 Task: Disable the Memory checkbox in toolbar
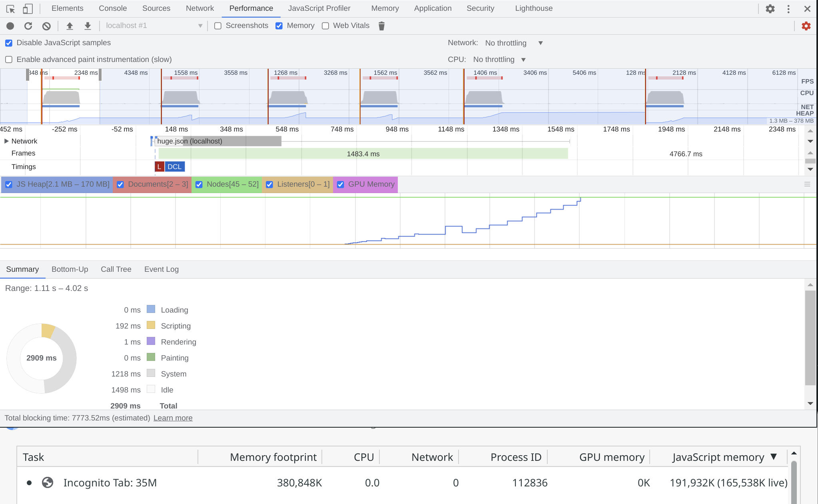point(279,26)
